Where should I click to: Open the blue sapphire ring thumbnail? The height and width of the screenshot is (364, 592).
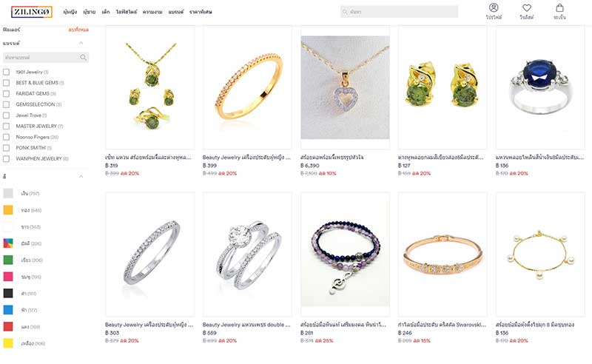[x=540, y=87]
